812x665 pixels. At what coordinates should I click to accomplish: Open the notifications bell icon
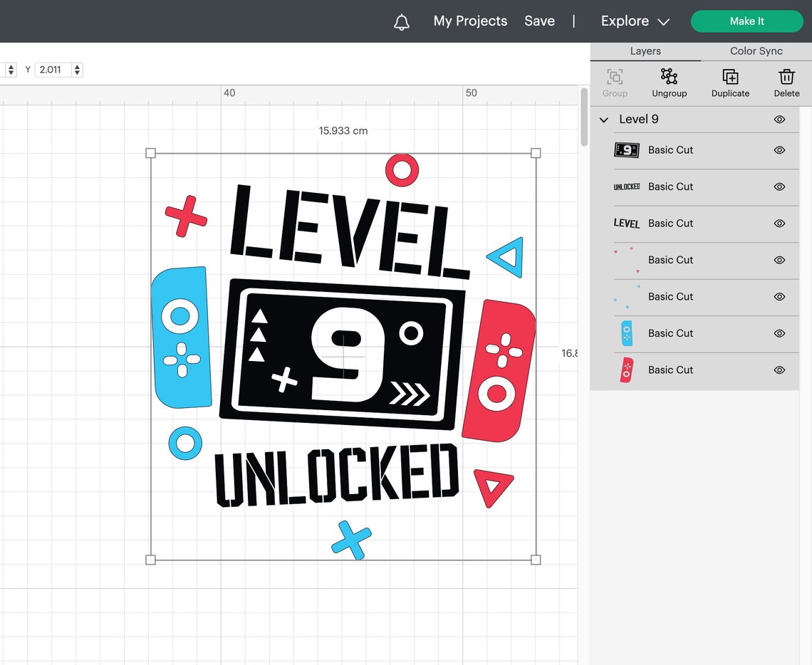(x=401, y=21)
